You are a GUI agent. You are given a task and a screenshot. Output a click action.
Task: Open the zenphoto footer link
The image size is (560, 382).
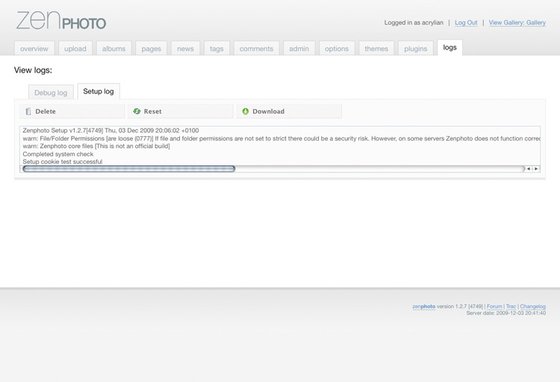click(424, 306)
